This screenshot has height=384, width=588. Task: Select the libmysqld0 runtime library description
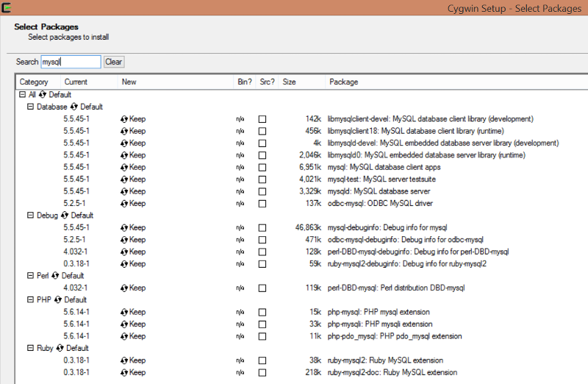click(426, 155)
